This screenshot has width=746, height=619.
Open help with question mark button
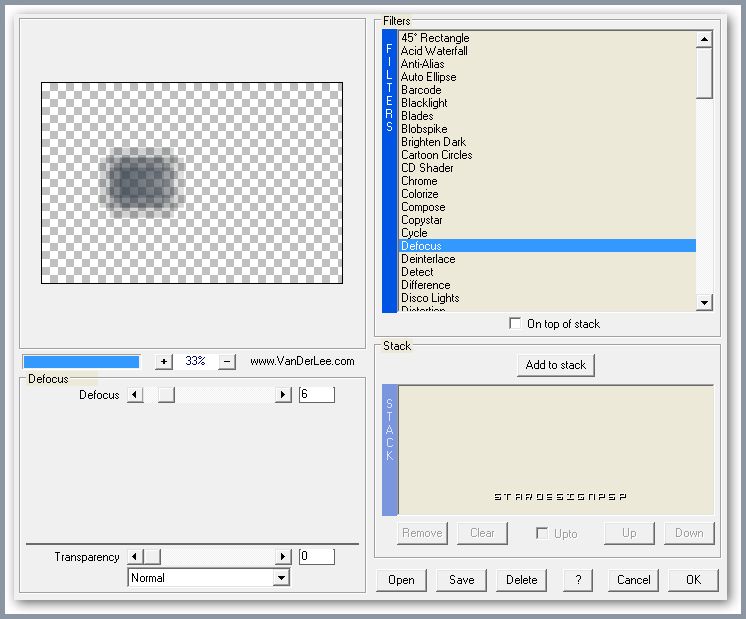[578, 580]
